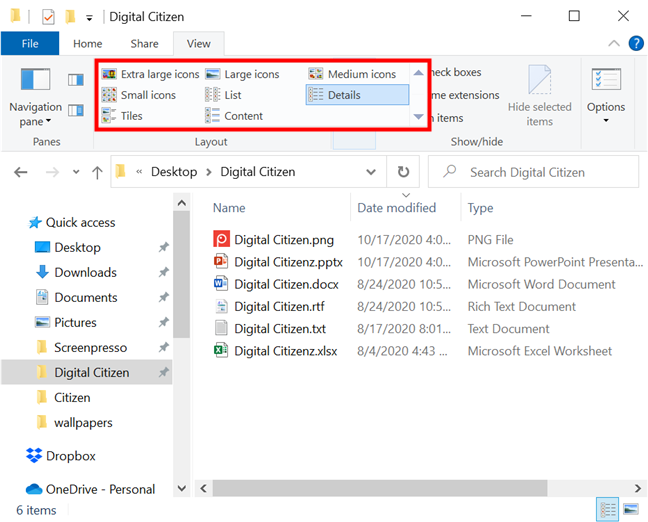Image resolution: width=648 pixels, height=522 pixels.
Task: Go back with the Back arrow
Action: (21, 172)
